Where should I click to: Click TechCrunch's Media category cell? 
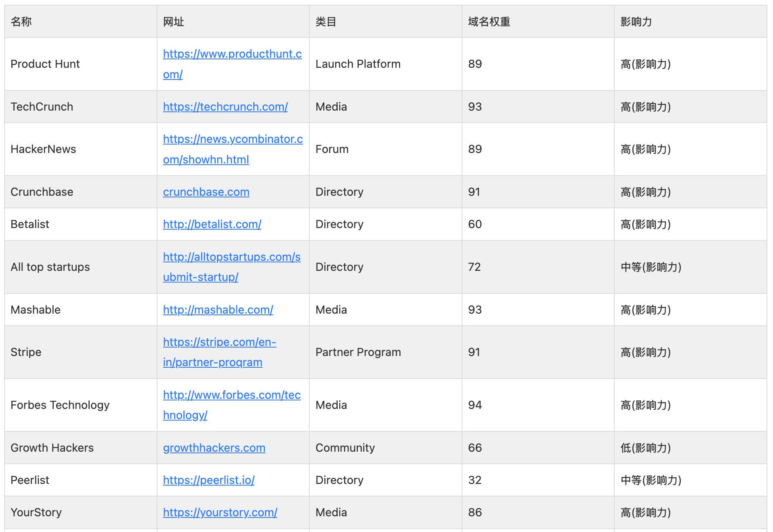point(386,107)
